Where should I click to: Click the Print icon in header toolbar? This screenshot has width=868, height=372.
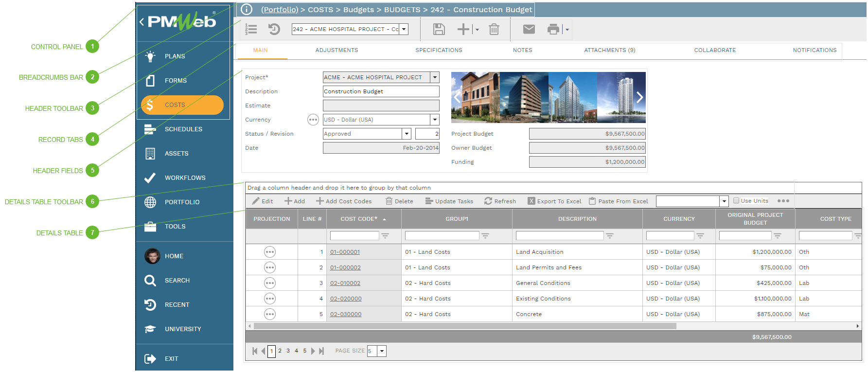[553, 29]
